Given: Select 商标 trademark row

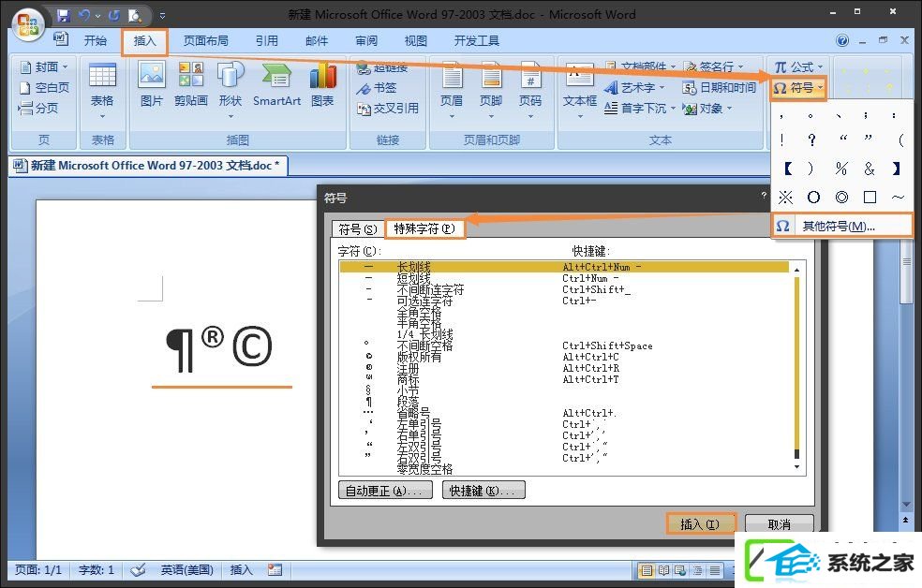Looking at the screenshot, I should coord(564,379).
